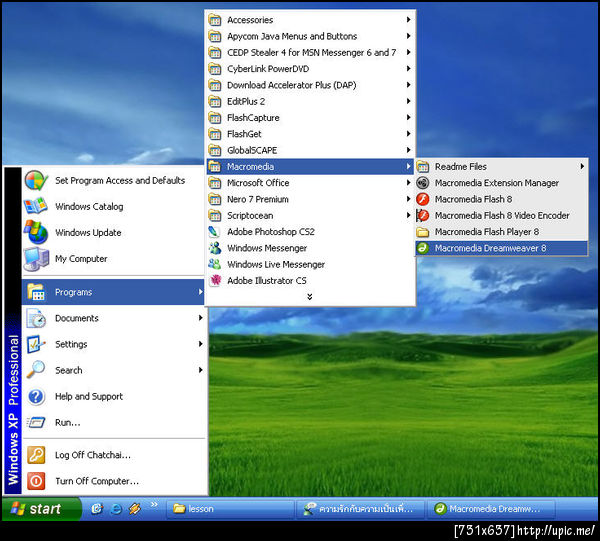Click the Flash 8 Video Encoder icon
Screen dimensions: 600x541
422,215
